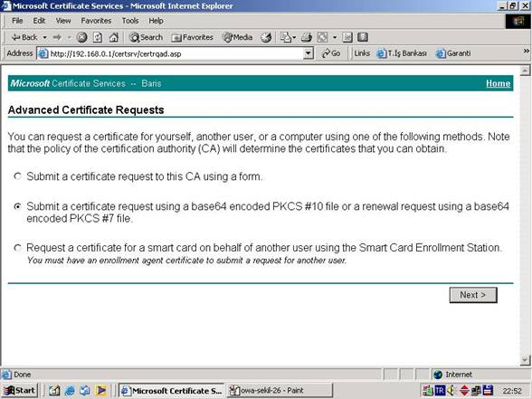The width and height of the screenshot is (532, 399).
Task: Click the Start button
Action: click(19, 391)
